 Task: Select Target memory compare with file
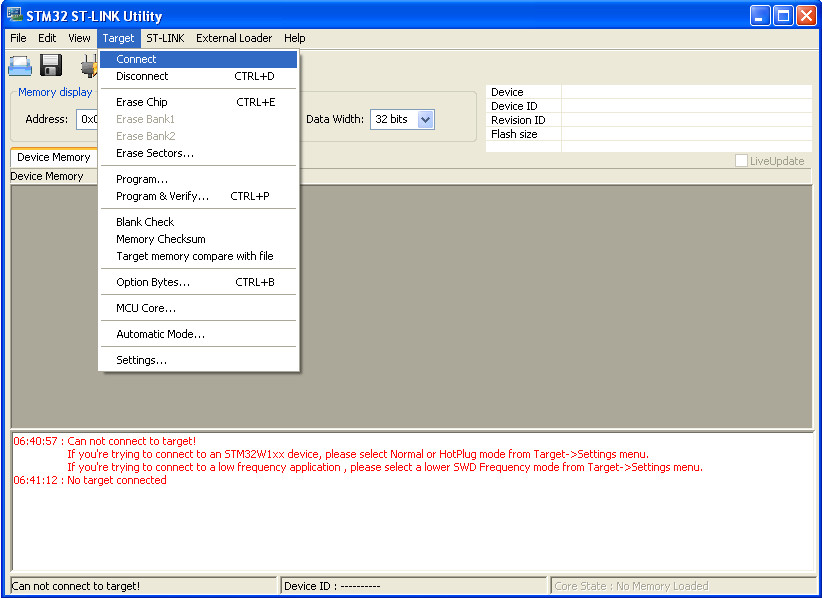(x=199, y=256)
